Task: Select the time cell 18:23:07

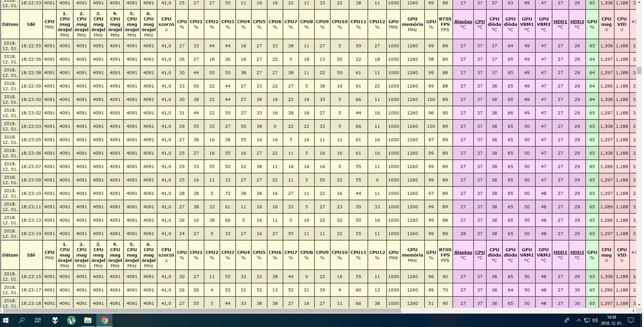Action: point(31,166)
